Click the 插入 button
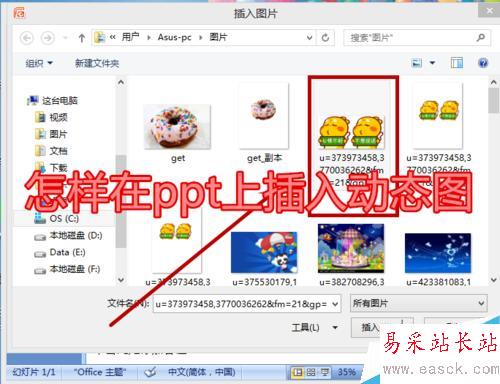 point(370,327)
